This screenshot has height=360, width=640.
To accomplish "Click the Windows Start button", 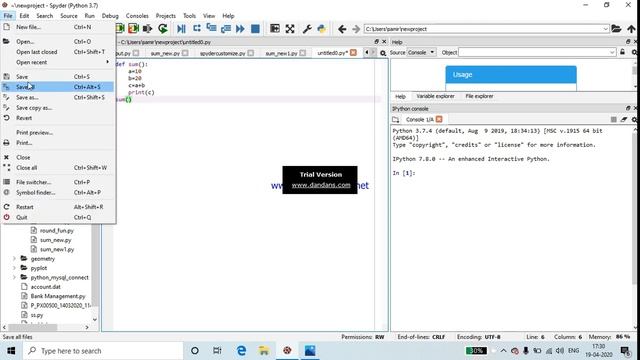I will tap(11, 351).
